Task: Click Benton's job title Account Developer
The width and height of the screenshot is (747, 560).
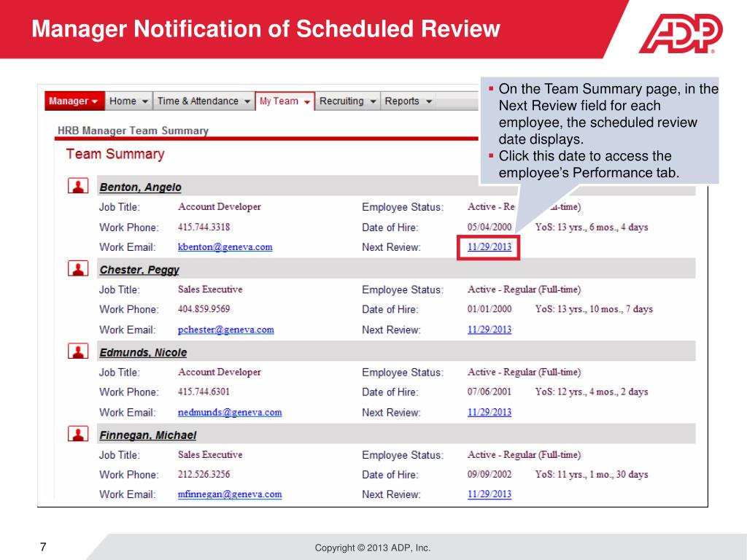Action: coord(219,207)
